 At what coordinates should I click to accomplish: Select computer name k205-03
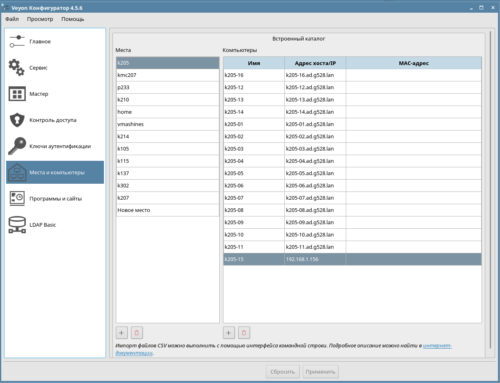(x=254, y=149)
